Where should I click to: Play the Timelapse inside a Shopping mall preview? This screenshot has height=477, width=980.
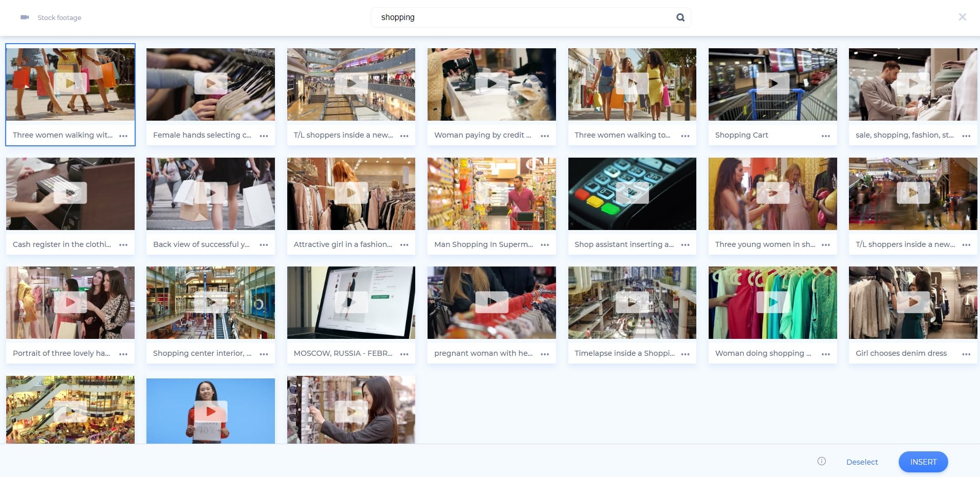[632, 302]
